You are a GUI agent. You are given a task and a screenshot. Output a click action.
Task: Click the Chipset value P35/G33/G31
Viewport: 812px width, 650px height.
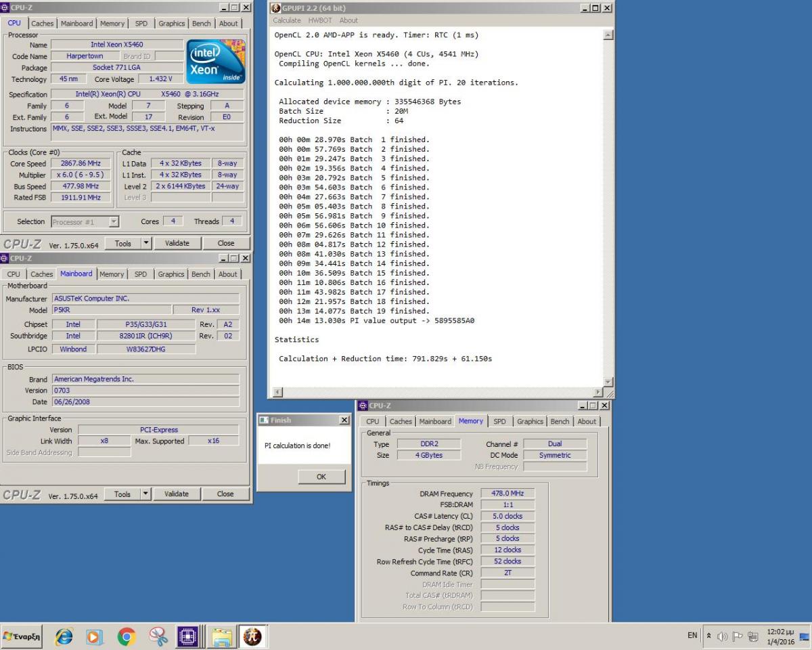point(146,324)
